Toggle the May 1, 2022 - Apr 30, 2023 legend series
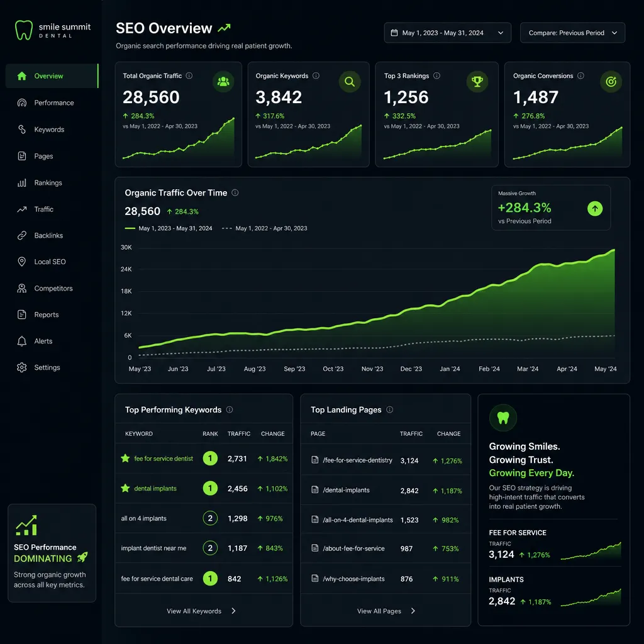This screenshot has width=644, height=644. (265, 228)
